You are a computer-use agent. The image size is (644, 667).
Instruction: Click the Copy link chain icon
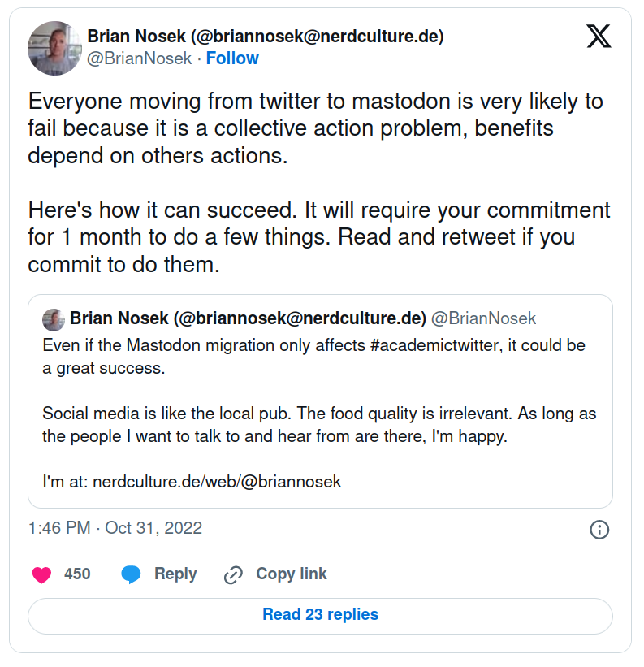(x=233, y=574)
